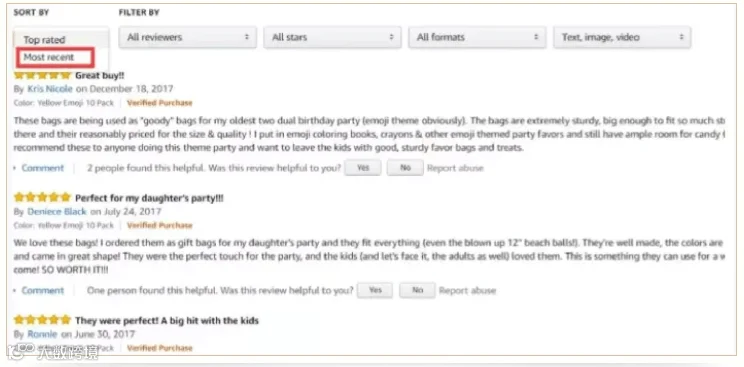Viewport: 744px width, 367px height.
Task: Open the Great buy!! review title
Action: pyautogui.click(x=100, y=75)
